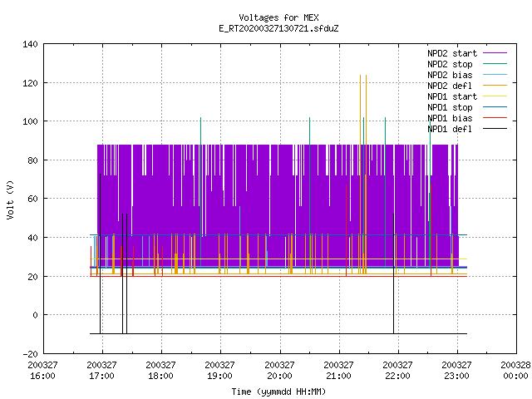Select the "NPD1 start" legend label

tap(452, 96)
